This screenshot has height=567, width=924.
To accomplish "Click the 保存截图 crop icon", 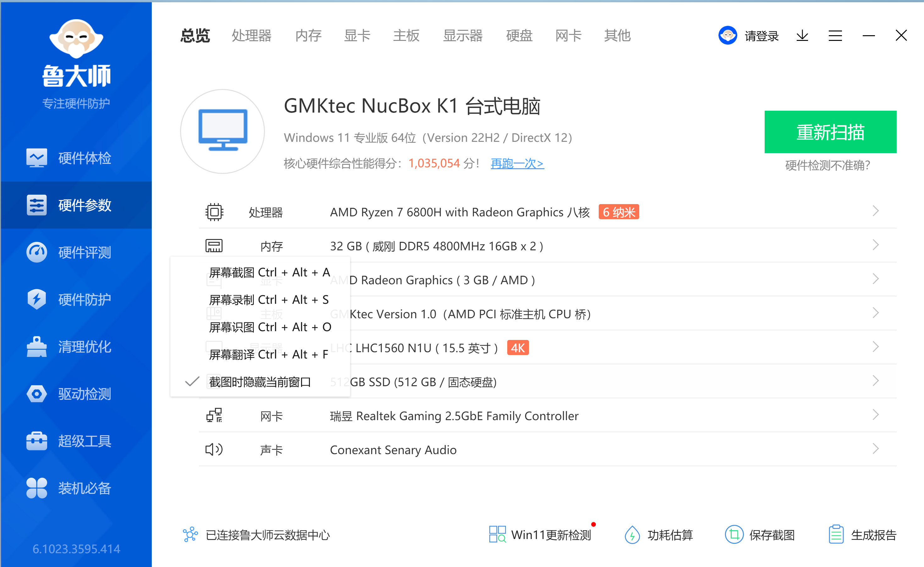I will tap(734, 534).
